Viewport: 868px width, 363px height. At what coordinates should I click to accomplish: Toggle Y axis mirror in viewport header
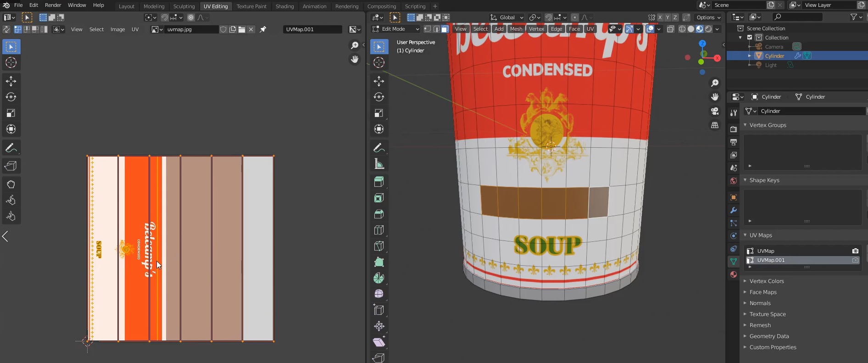pyautogui.click(x=668, y=17)
